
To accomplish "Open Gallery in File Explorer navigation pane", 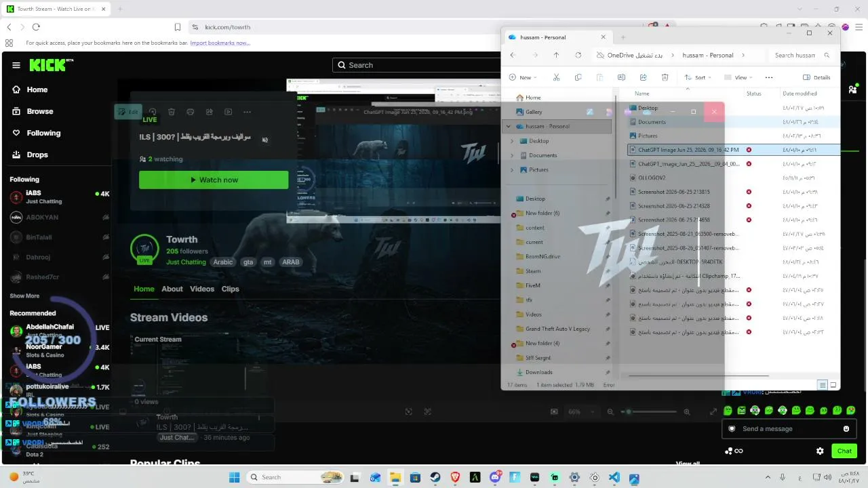I will click(x=534, y=112).
